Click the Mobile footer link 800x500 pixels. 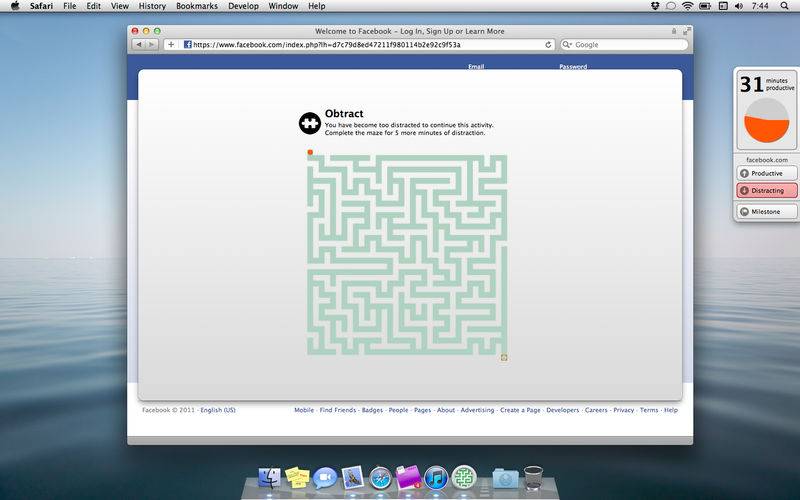[x=304, y=410]
